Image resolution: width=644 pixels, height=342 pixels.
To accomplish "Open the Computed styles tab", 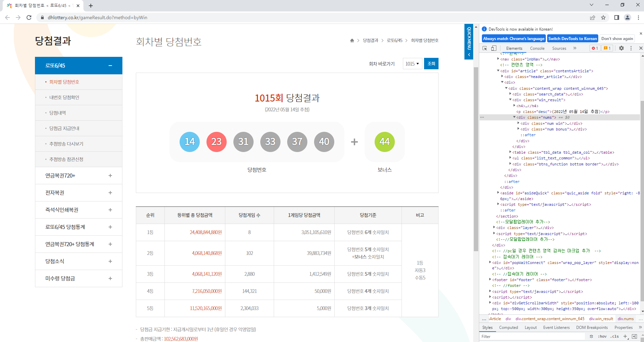I will click(508, 328).
